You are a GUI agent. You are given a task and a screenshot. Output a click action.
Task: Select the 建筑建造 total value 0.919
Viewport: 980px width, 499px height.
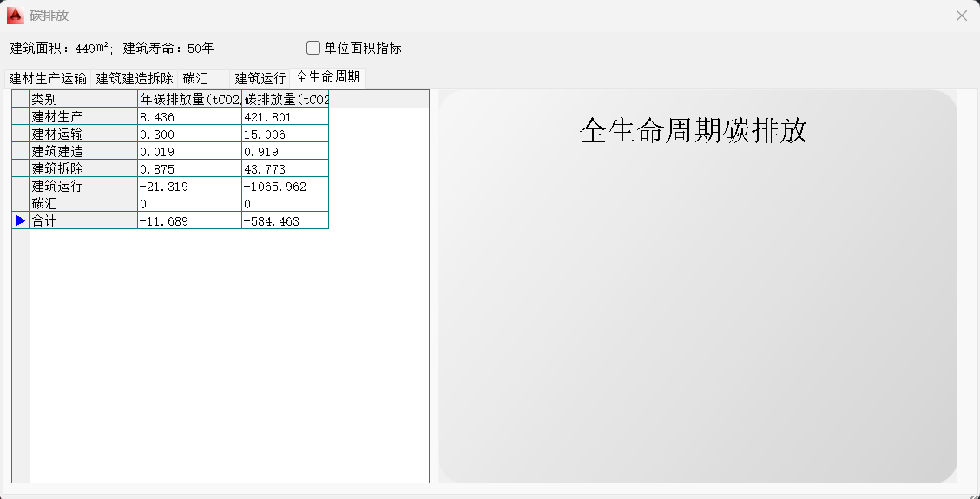285,151
